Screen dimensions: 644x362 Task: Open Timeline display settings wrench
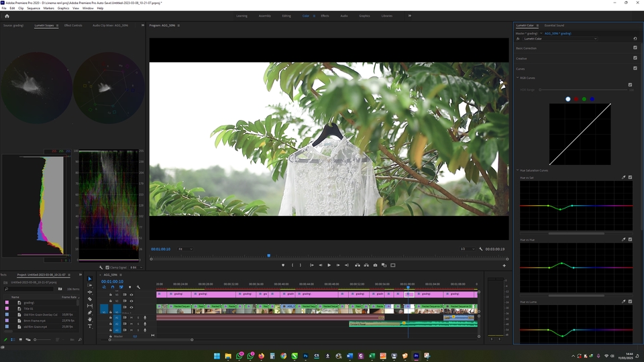tap(138, 287)
